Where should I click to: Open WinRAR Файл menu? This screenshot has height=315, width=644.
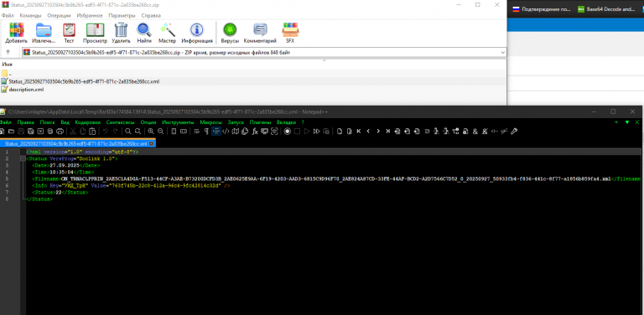(8, 16)
